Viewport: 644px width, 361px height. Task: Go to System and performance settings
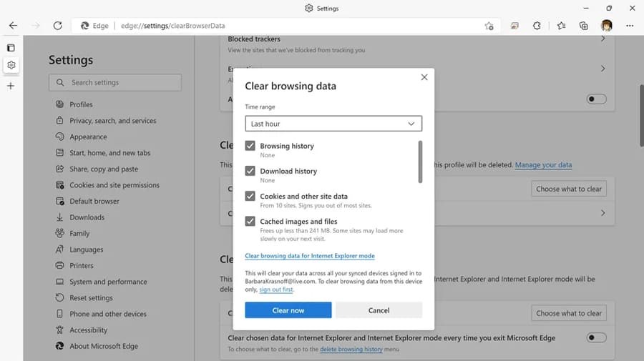(x=108, y=282)
